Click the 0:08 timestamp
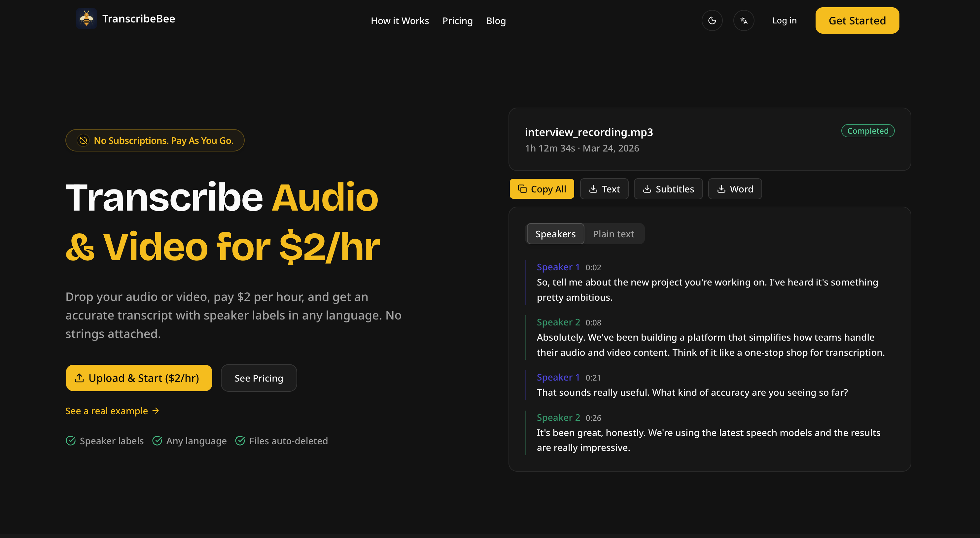This screenshot has height=538, width=980. coord(593,322)
